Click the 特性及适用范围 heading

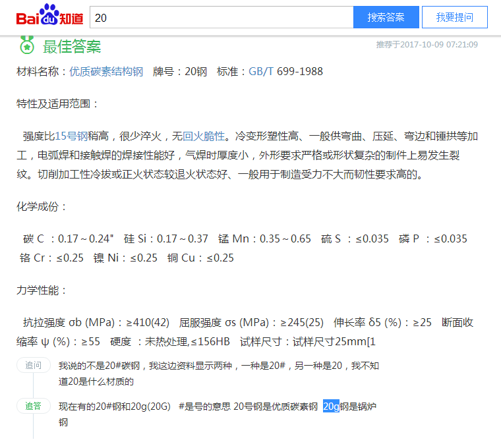[x=57, y=104]
